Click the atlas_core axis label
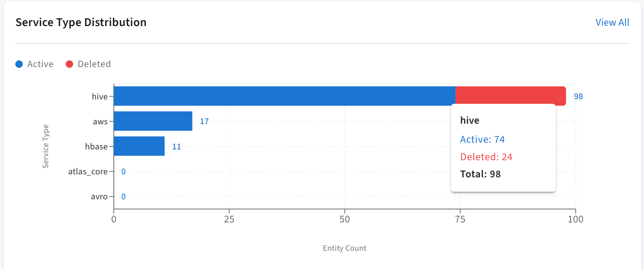Screen dimensions: 644x269 (x=88, y=172)
